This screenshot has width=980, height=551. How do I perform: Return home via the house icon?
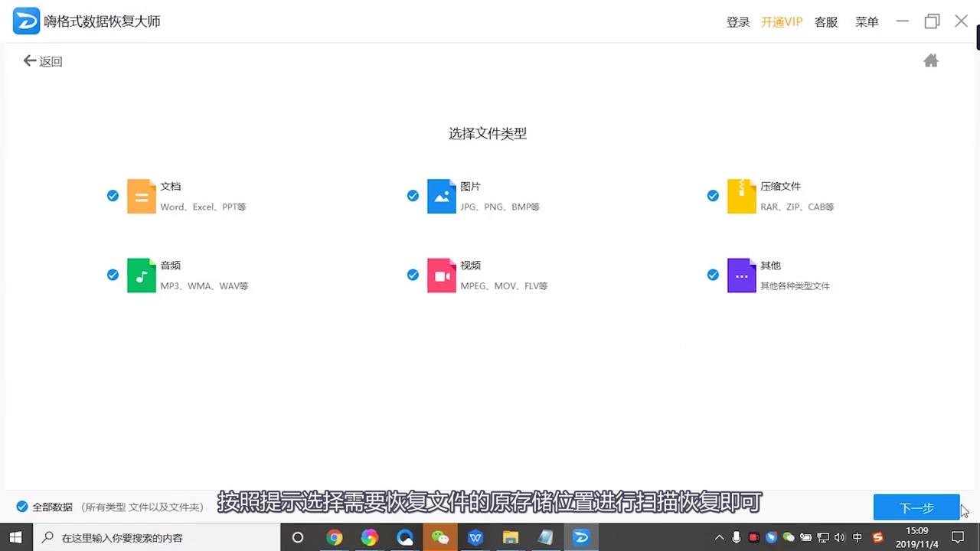pyautogui.click(x=931, y=60)
